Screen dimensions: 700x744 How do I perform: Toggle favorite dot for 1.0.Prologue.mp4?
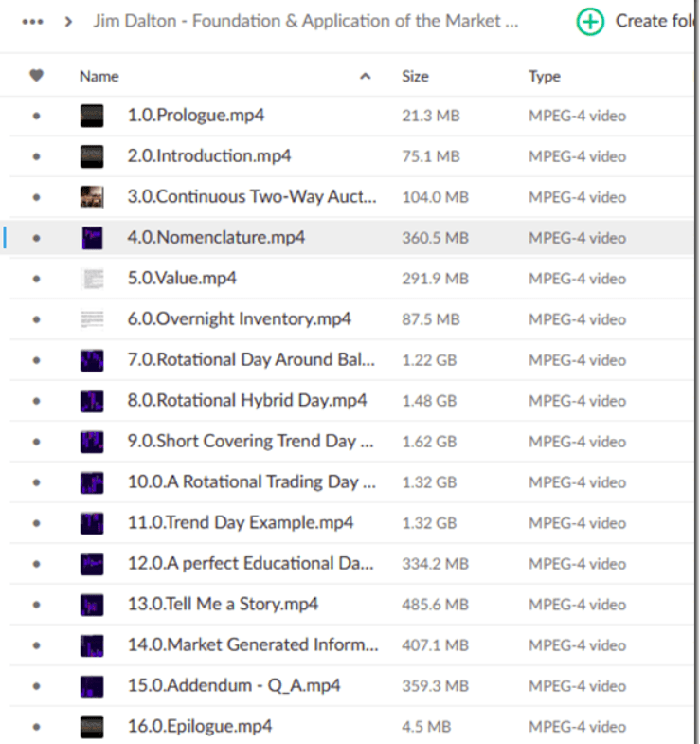pos(37,117)
